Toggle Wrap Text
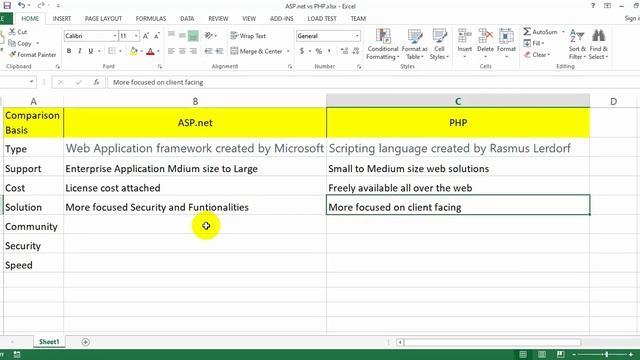 [x=248, y=36]
